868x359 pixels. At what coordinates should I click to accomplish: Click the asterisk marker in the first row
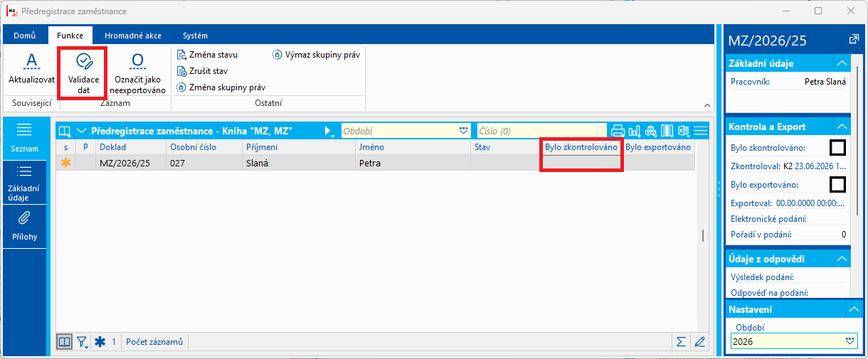(66, 163)
